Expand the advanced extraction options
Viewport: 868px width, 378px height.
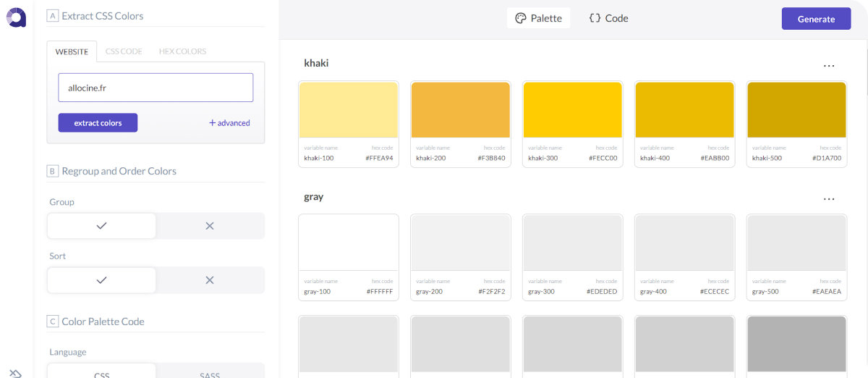tap(229, 123)
